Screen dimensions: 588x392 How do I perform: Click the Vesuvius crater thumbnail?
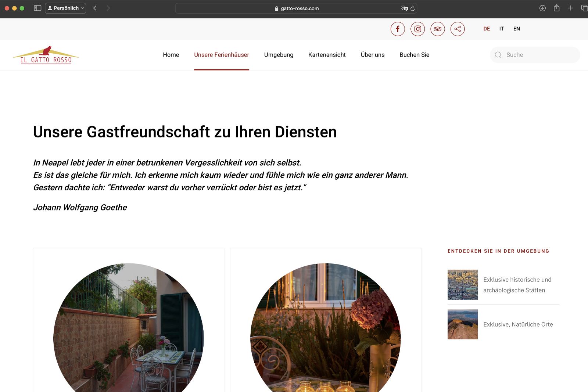coord(463,324)
